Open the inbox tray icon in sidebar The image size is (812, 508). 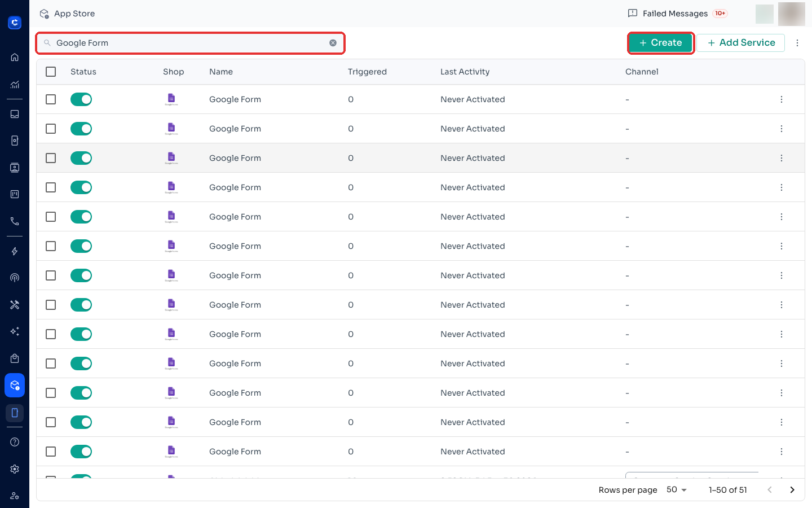click(x=15, y=114)
